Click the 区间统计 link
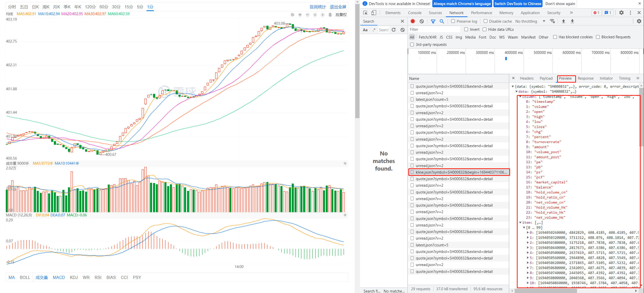644x293 pixels. coord(318,7)
